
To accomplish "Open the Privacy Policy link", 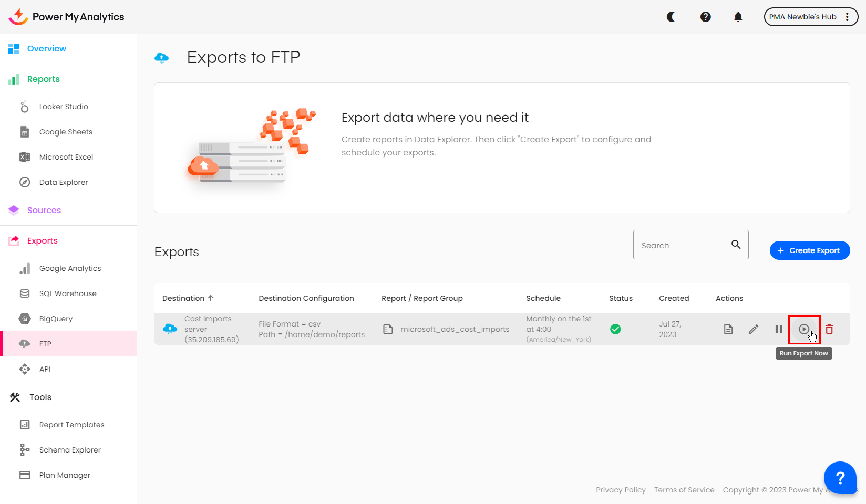I will pos(621,490).
